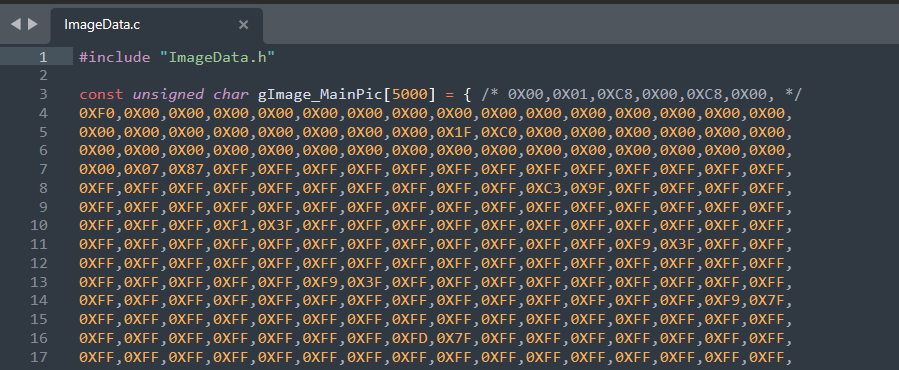Click the 0XF1 value on line 10
Screen dimensions: 899x370
tap(233, 226)
